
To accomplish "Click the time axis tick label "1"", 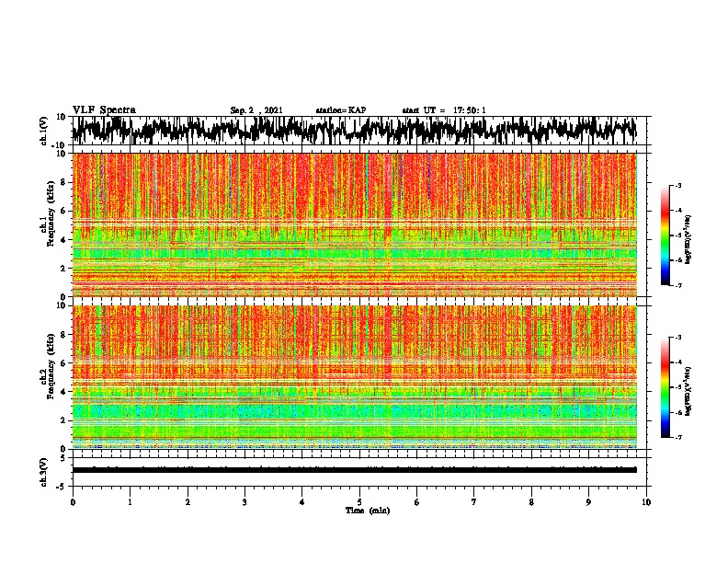I will tap(130, 502).
